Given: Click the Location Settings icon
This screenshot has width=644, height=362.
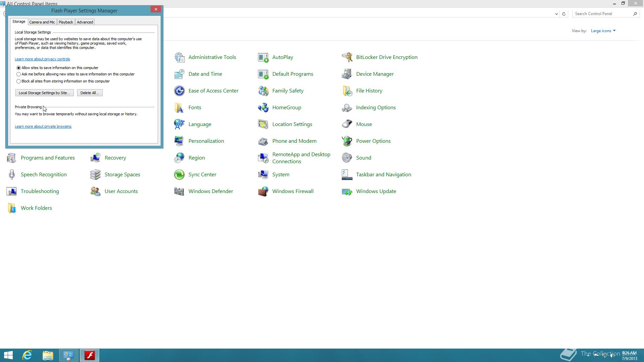Looking at the screenshot, I should click(263, 124).
